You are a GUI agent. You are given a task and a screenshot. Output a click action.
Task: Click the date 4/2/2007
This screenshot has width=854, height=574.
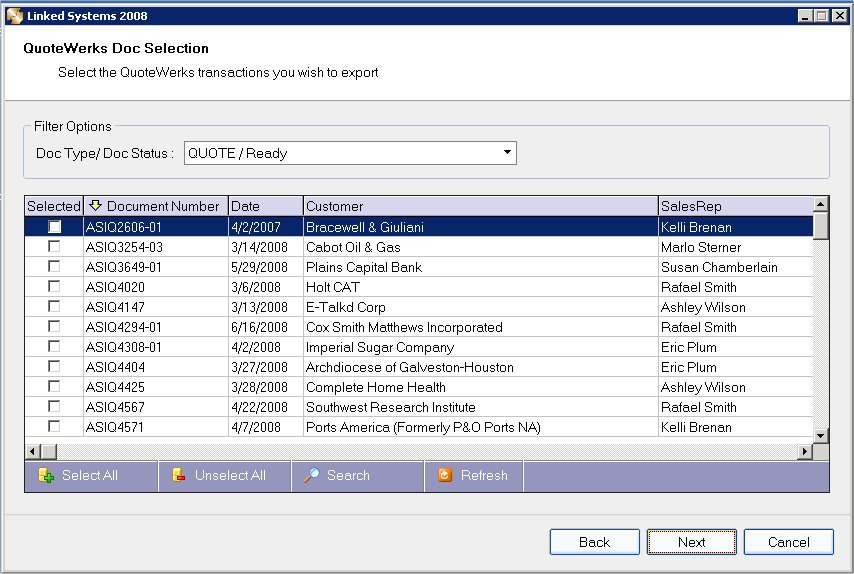256,227
